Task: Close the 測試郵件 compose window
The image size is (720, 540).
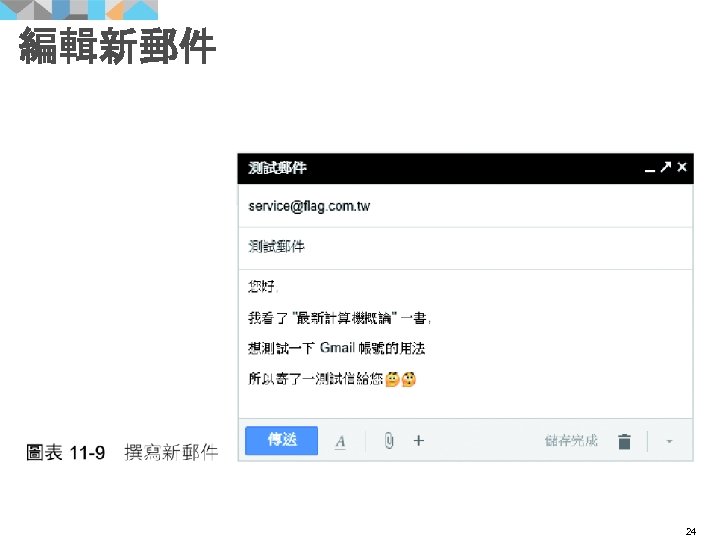Action: click(x=682, y=167)
